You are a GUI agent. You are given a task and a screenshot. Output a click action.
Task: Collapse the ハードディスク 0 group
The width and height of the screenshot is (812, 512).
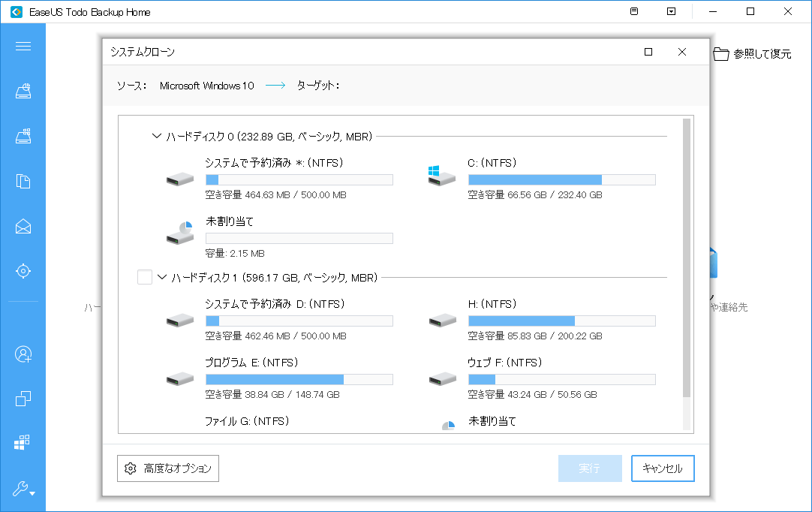tap(156, 137)
